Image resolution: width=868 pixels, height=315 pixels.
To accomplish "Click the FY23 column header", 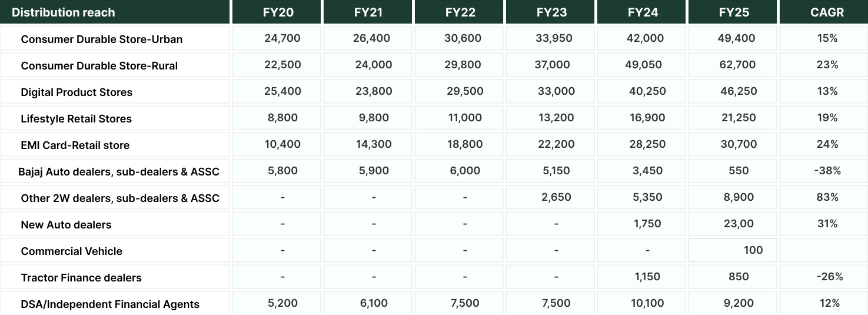I will click(x=551, y=12).
